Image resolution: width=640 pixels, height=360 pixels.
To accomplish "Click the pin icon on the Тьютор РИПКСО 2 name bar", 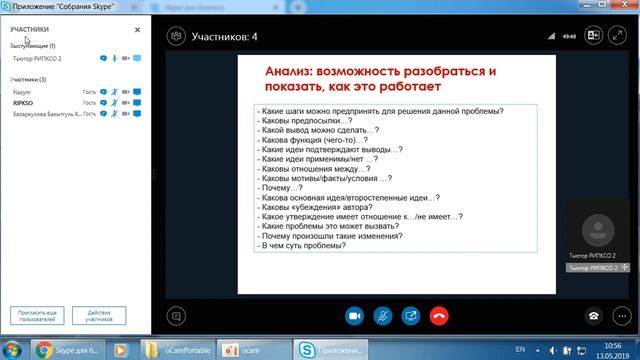I will 624,267.
